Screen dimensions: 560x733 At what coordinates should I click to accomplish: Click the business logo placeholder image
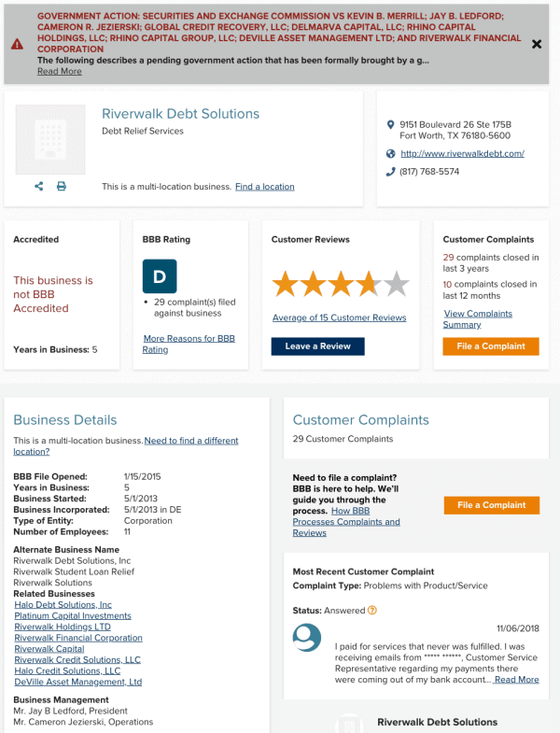tap(50, 139)
